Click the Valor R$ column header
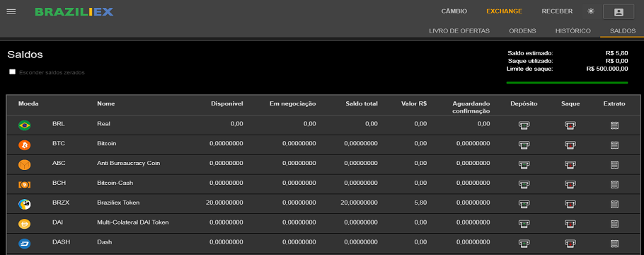The width and height of the screenshot is (644, 255). point(413,103)
